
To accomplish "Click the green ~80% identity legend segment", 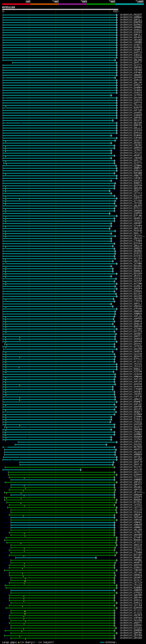I will pyautogui.click(x=101, y=4).
